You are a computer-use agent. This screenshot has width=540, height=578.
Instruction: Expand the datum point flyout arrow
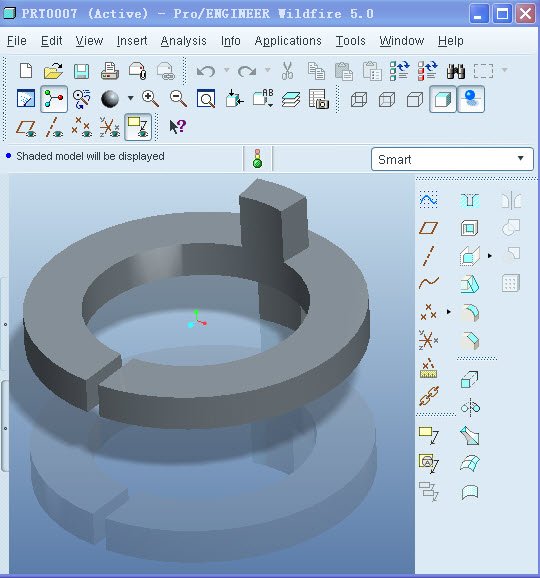pos(449,312)
